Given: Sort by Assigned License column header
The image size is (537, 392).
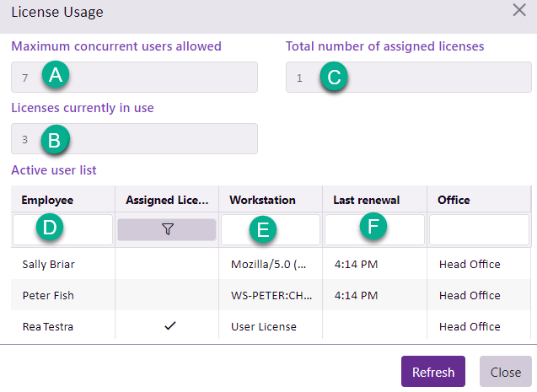Looking at the screenshot, I should tap(166, 200).
